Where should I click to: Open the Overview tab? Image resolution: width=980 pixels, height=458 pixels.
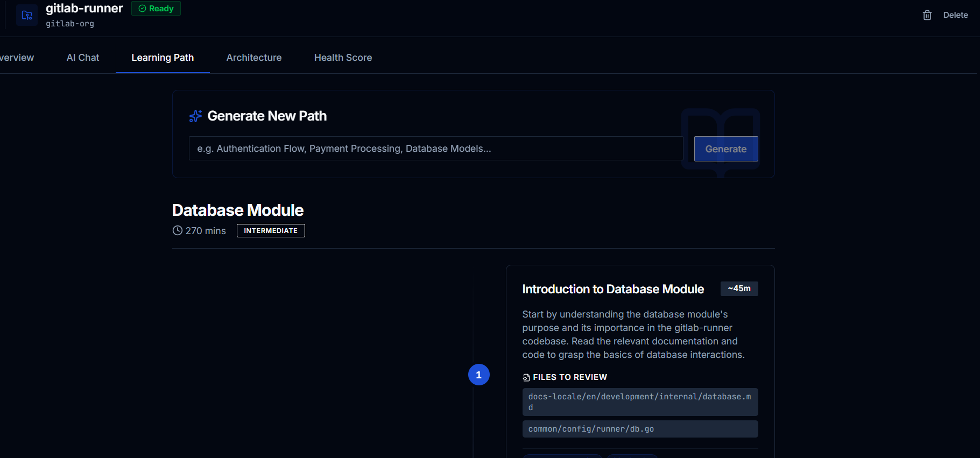pyautogui.click(x=17, y=58)
